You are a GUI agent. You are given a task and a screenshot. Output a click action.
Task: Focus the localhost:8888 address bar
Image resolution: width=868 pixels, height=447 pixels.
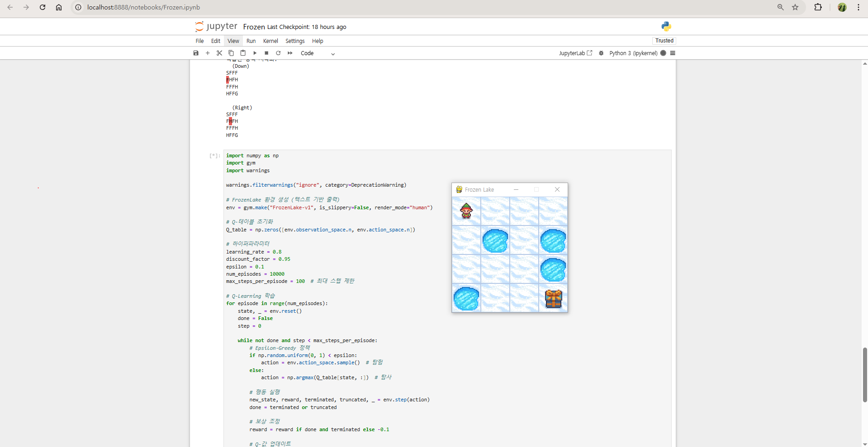point(143,7)
